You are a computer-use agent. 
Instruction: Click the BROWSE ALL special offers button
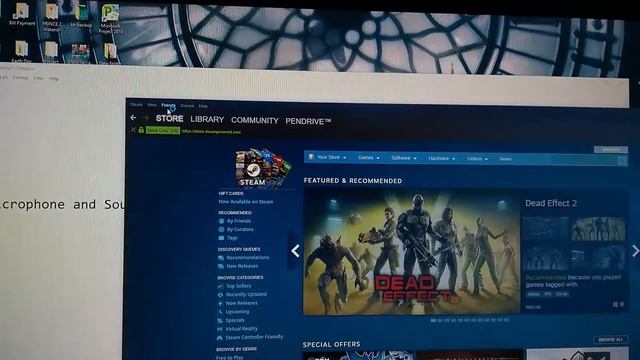click(x=610, y=340)
